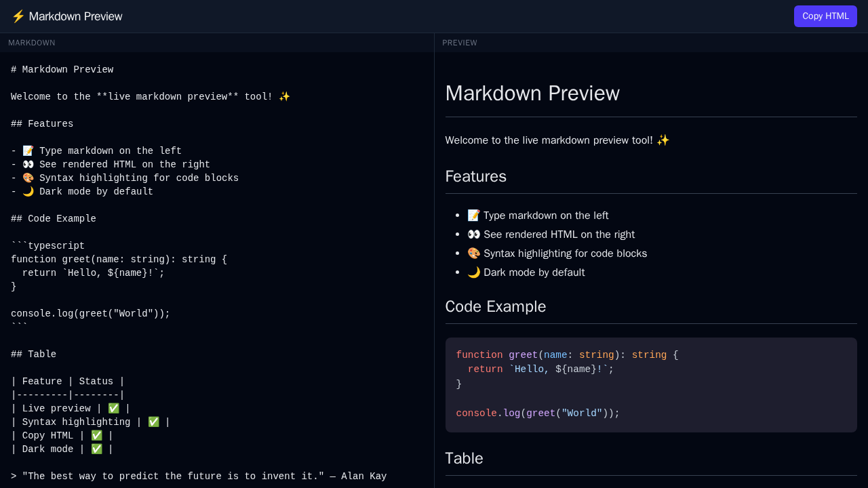Click the palette emoji next to Syntax highlighting

coord(473,253)
